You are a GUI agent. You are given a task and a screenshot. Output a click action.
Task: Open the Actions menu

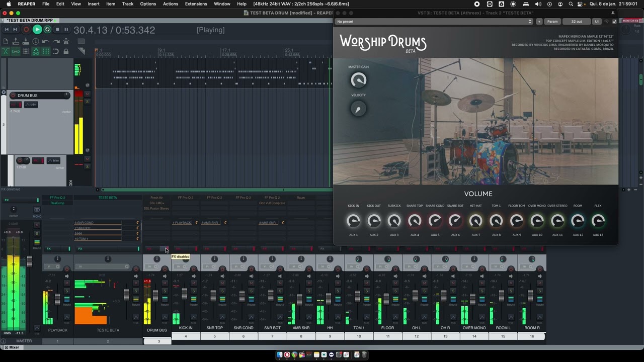point(171,4)
